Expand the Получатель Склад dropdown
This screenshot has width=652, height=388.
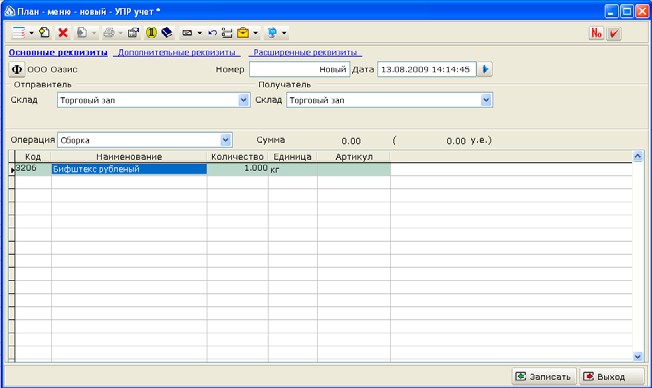486,100
